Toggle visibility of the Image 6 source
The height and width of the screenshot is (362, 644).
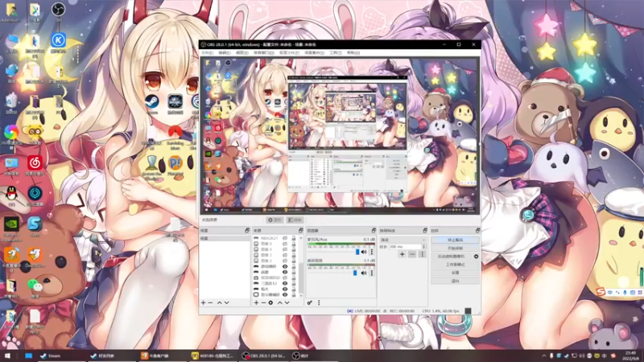point(285,244)
